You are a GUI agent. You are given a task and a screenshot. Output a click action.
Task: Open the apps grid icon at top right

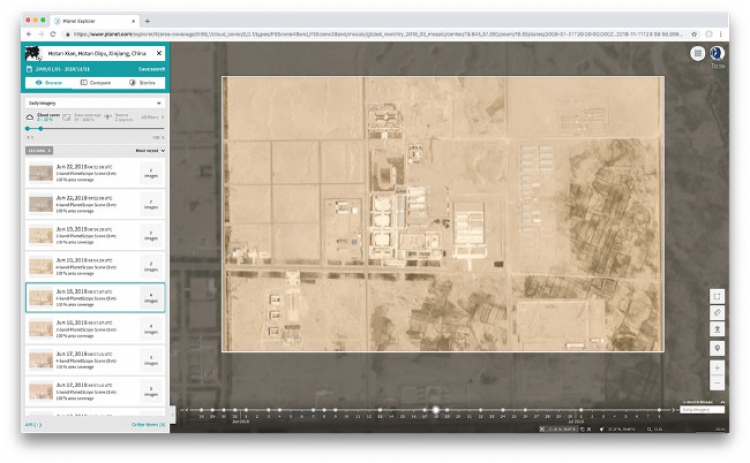(x=697, y=53)
